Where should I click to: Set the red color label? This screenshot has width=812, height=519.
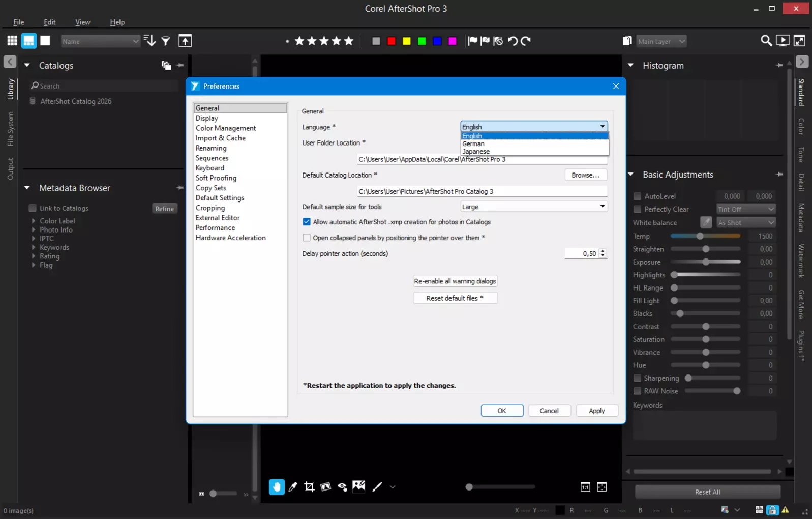[x=391, y=41]
